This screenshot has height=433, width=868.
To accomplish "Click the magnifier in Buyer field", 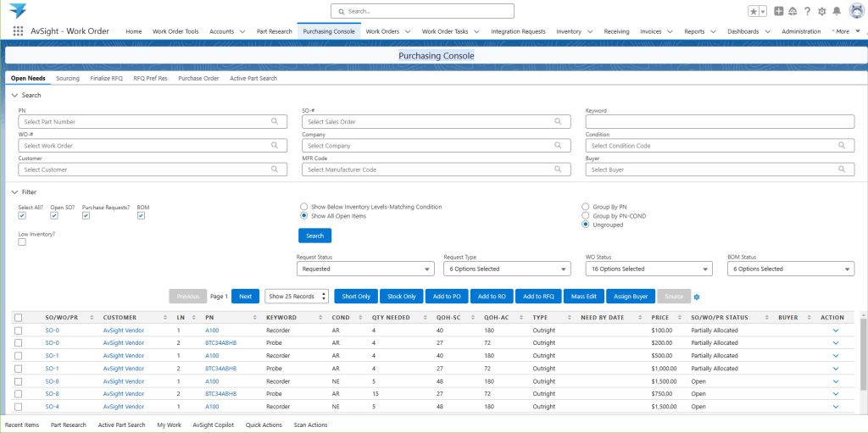I will coord(842,169).
